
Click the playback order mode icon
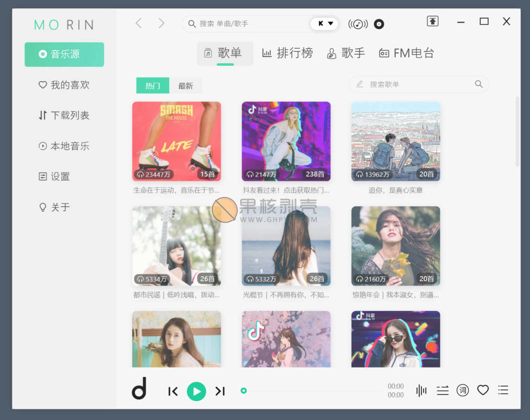pos(442,391)
